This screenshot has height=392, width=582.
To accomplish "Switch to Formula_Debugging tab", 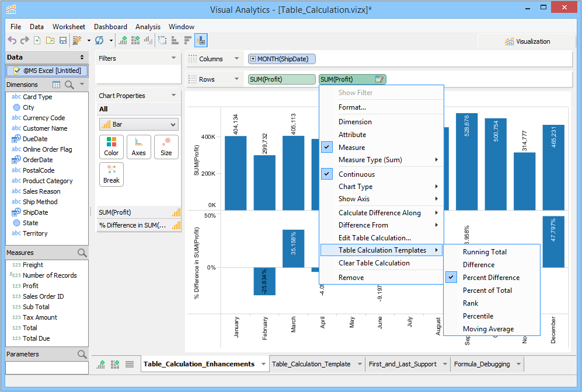I will tap(482, 364).
